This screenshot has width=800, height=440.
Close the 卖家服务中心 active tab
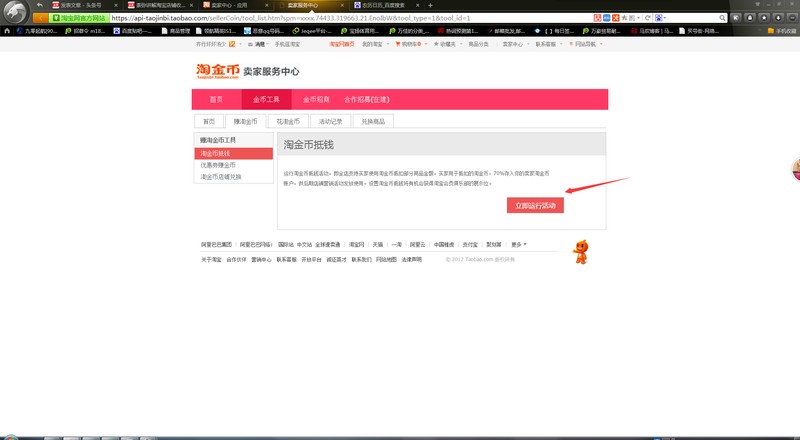coord(342,5)
